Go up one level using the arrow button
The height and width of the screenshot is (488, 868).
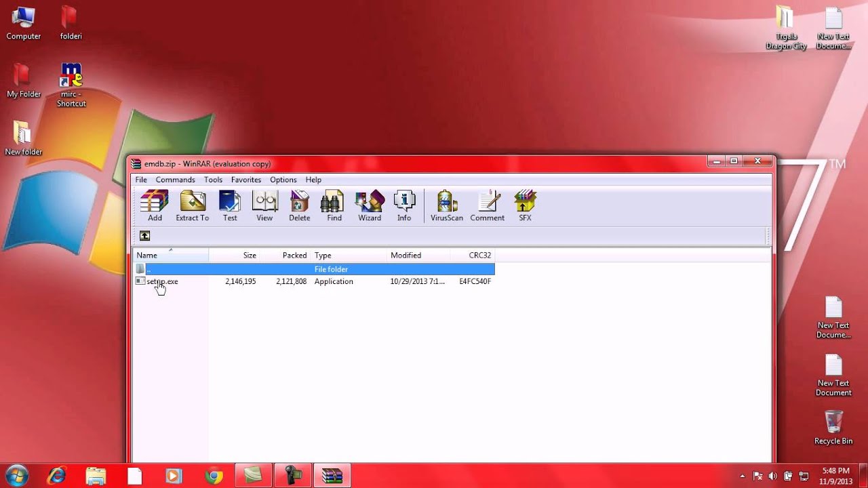[x=144, y=236]
